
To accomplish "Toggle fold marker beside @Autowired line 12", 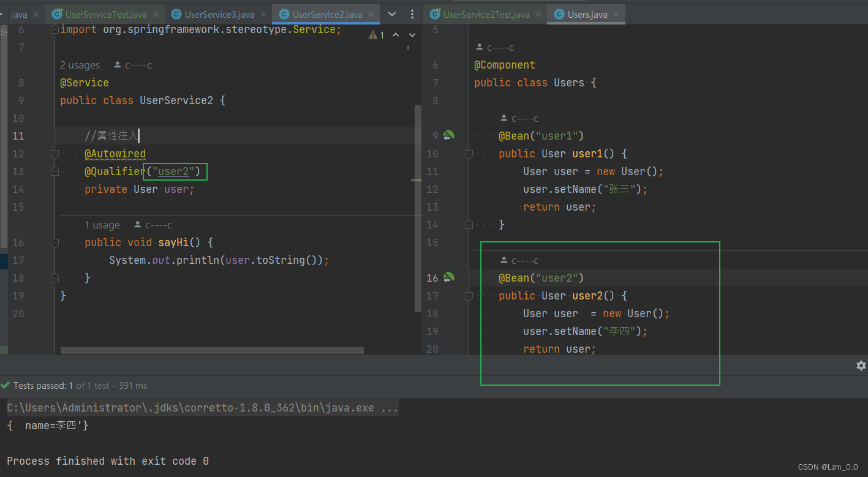I will point(55,154).
